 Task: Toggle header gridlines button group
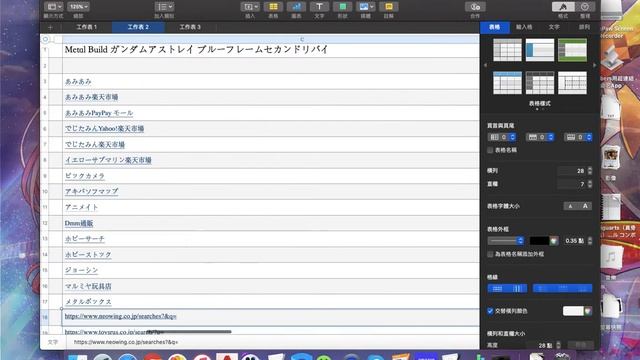pyautogui.click(x=562, y=289)
